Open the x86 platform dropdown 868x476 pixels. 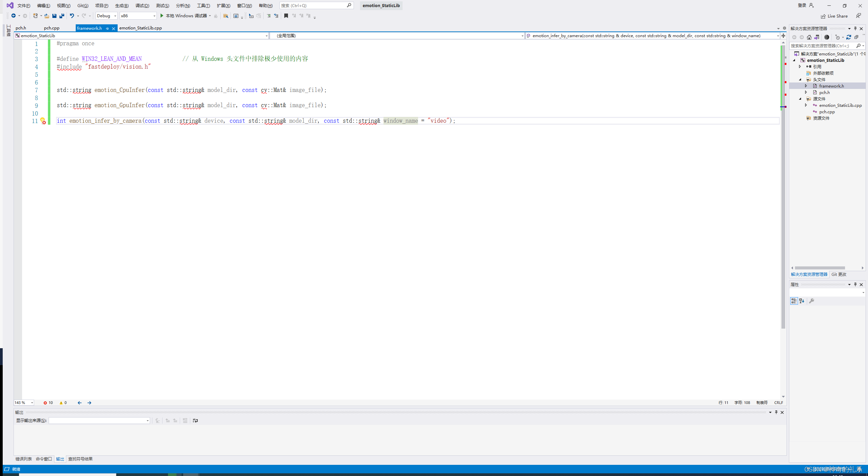(138, 16)
